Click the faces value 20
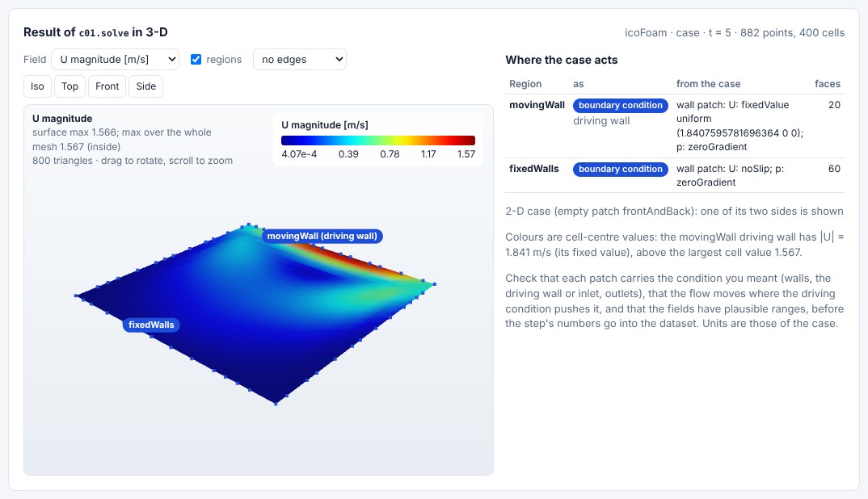The width and height of the screenshot is (868, 499). point(834,105)
